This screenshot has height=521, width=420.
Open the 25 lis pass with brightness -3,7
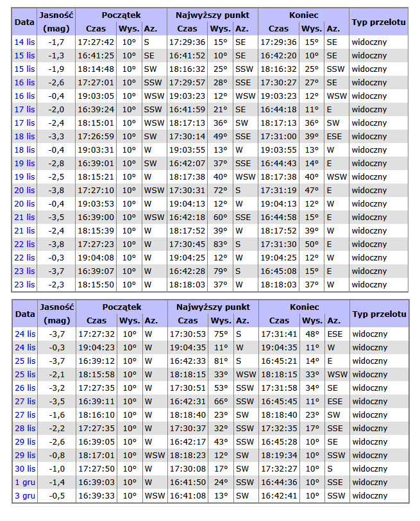pyautogui.click(x=24, y=361)
